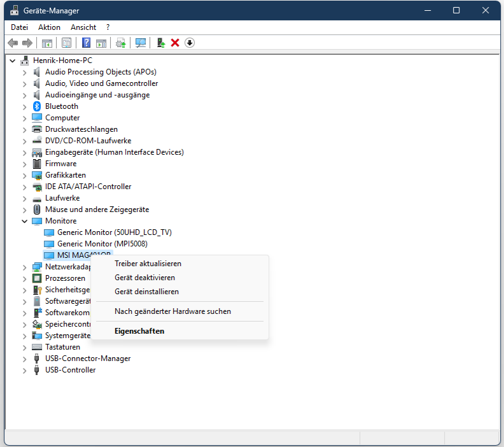Expand the USB-Connector-Manager chevron

coord(24,359)
